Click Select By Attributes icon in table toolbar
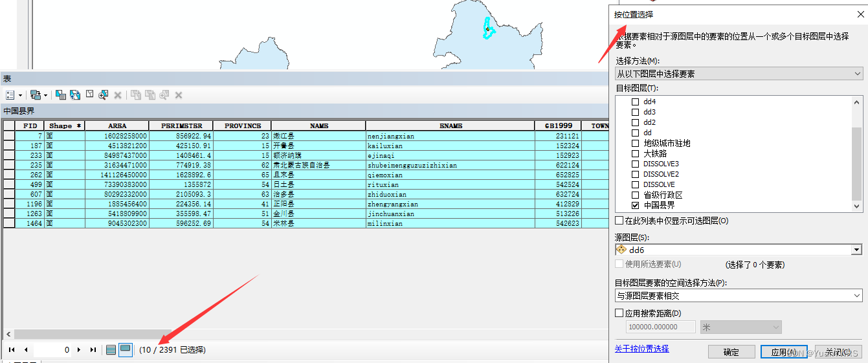This screenshot has width=868, height=363. (61, 95)
